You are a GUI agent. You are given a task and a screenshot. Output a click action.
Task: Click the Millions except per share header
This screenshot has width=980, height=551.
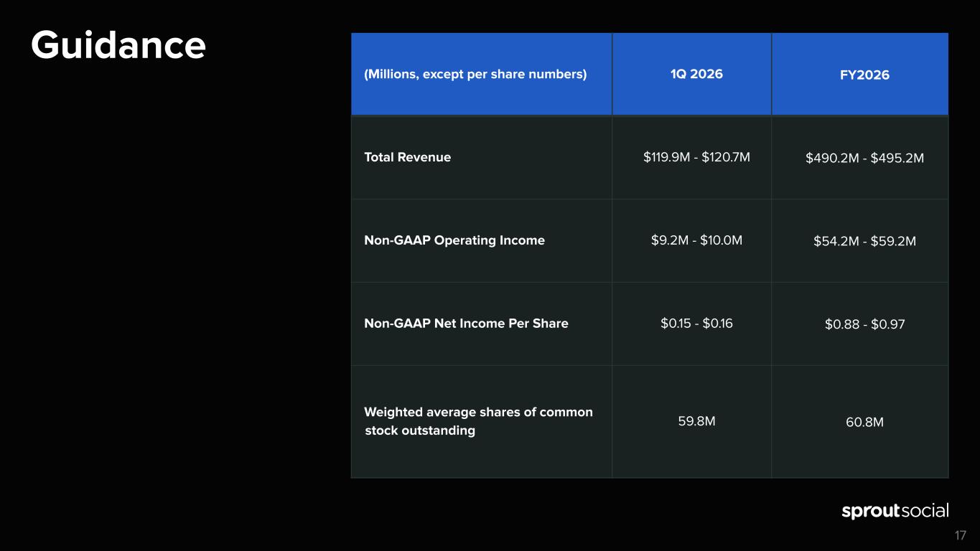475,74
